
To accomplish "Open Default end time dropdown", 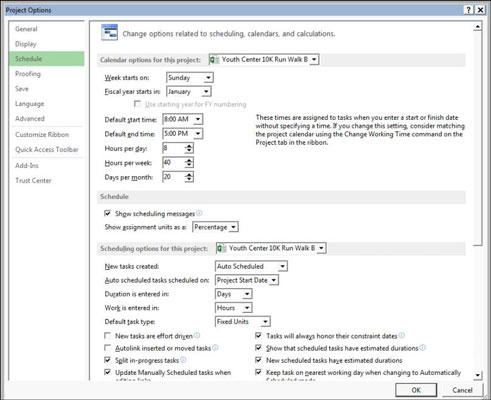I will (x=183, y=134).
